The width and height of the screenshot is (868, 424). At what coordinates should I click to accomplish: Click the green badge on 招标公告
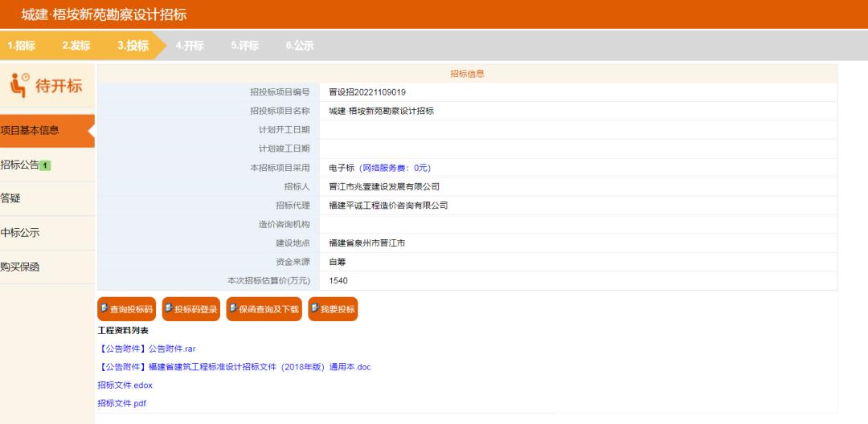(45, 165)
